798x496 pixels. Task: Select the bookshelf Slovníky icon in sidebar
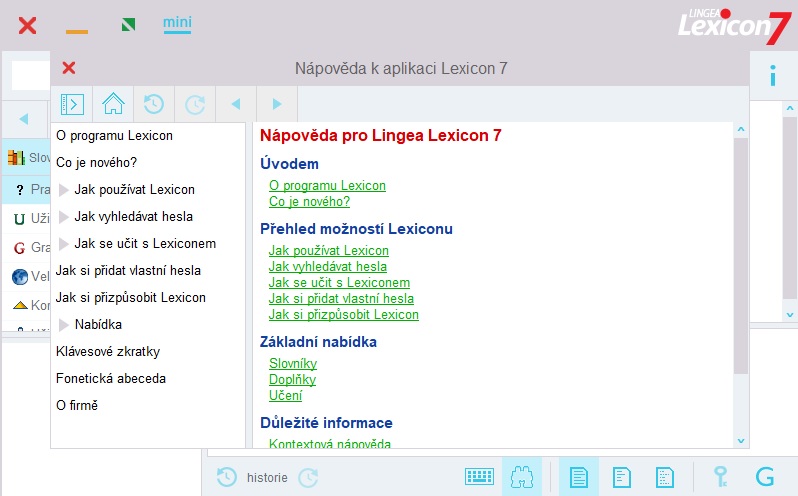click(x=16, y=158)
